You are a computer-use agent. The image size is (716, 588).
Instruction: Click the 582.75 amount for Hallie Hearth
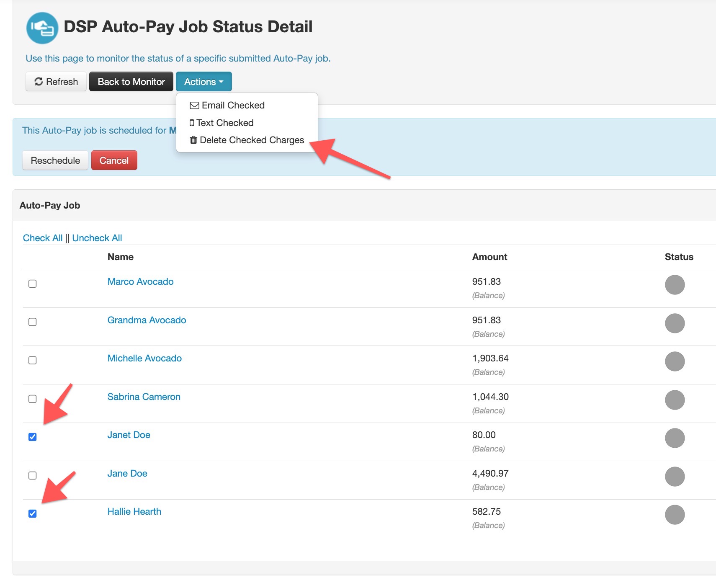click(x=487, y=511)
